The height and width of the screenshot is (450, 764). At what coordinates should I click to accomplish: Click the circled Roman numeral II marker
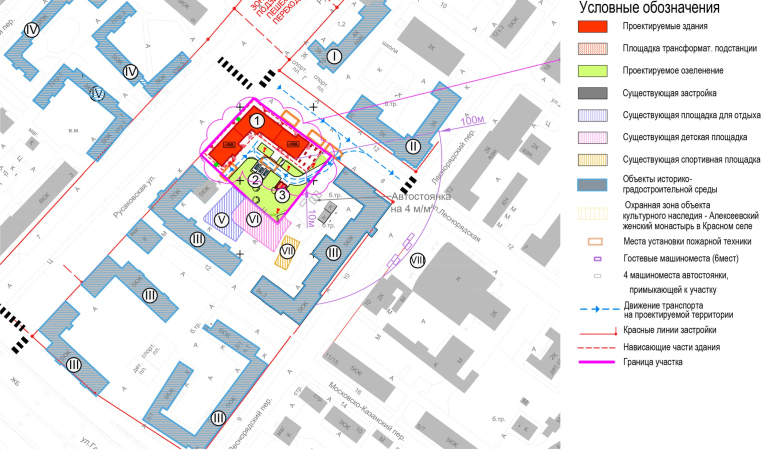point(413,146)
